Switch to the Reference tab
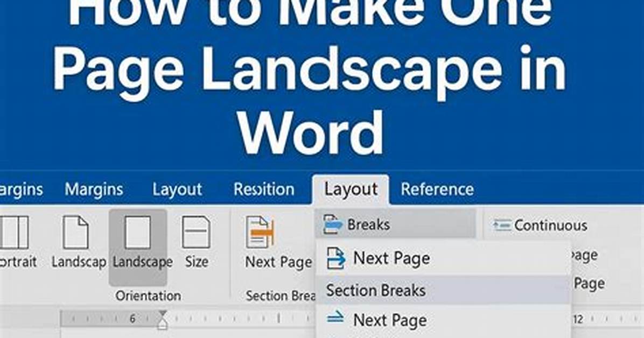 click(x=437, y=189)
